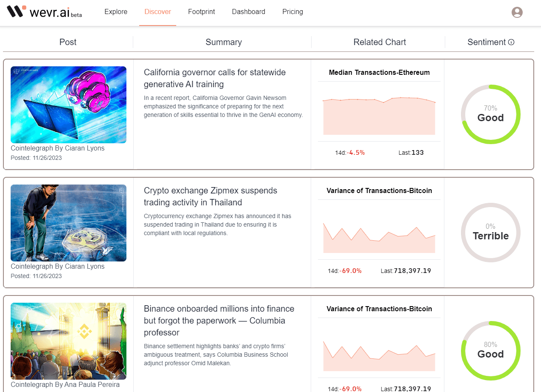Click Posted 11/26/2023 date in California post
The image size is (541, 392).
coord(36,158)
